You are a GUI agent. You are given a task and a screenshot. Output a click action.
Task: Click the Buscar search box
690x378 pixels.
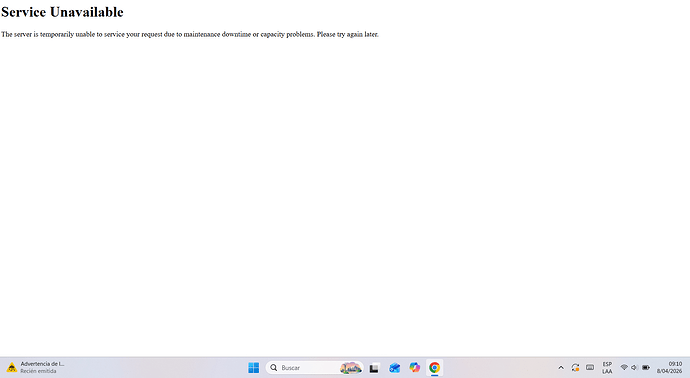tap(314, 367)
